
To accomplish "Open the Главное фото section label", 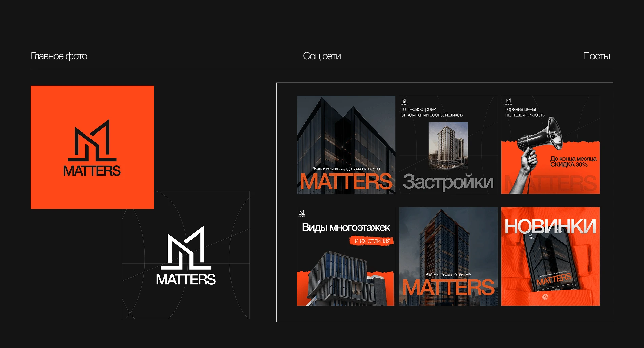I will [59, 56].
